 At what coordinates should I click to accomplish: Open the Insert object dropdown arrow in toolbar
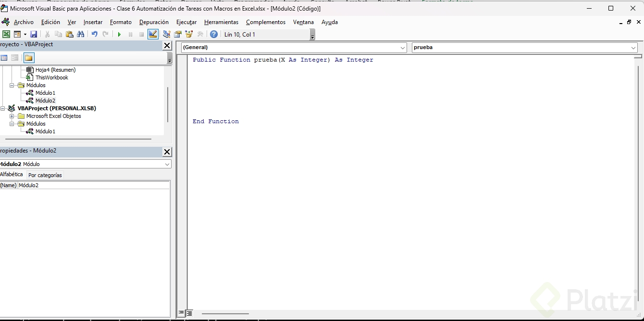(24, 34)
